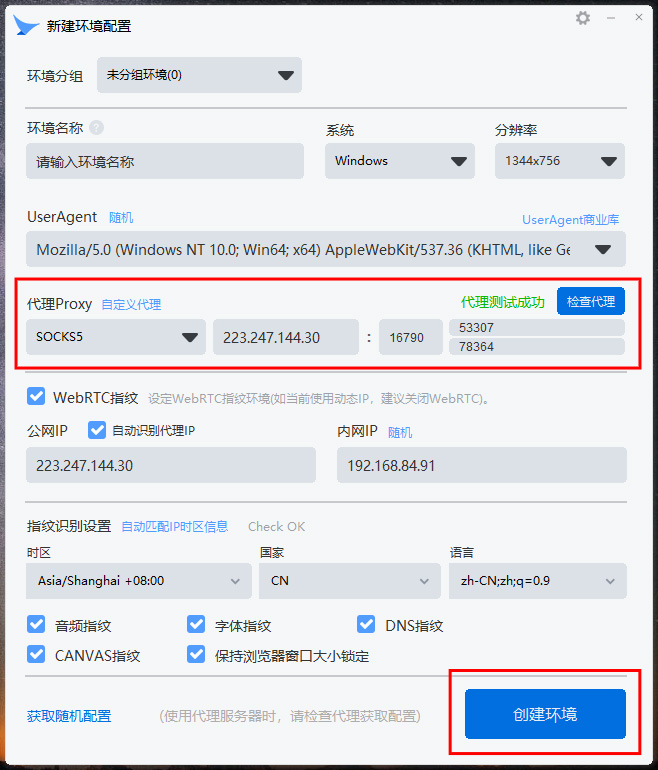Viewport: 658px width, 770px height.
Task: Click the 环境名称 input field
Action: [165, 161]
